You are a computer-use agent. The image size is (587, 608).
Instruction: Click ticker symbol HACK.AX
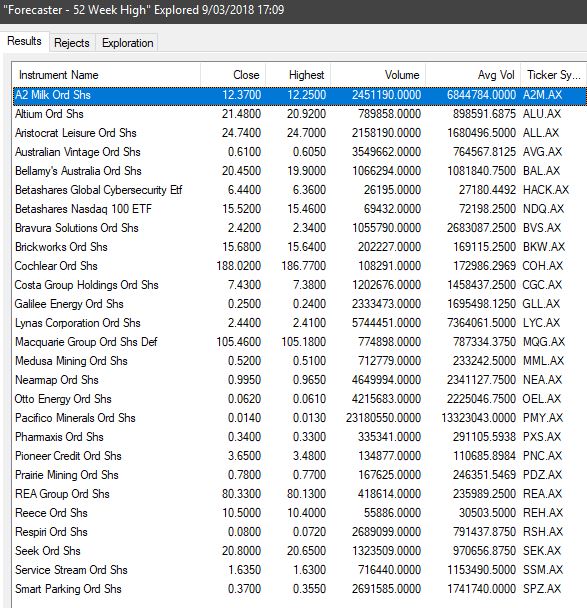(546, 190)
